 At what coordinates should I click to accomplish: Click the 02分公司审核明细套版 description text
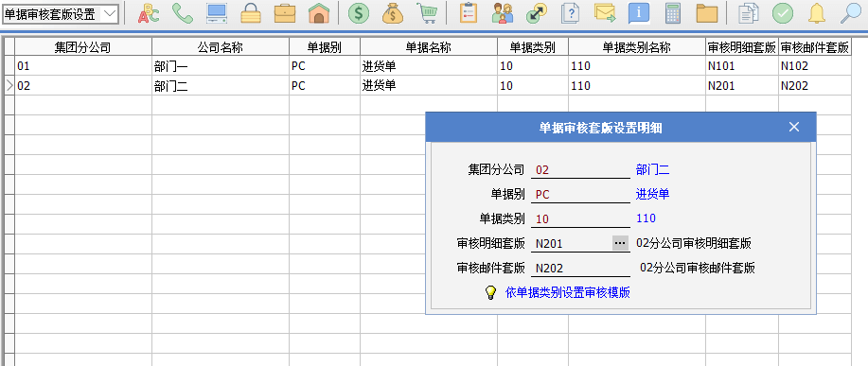click(694, 243)
